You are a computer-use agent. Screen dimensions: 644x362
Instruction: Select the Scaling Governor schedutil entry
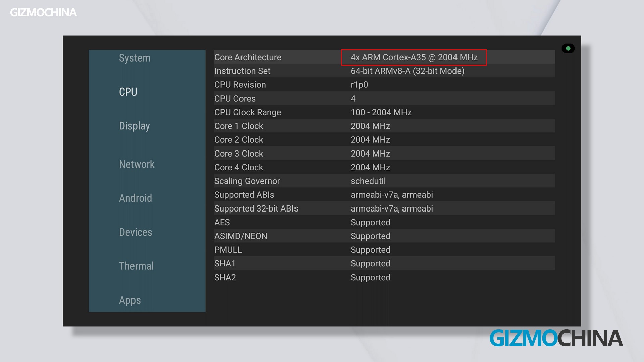[368, 181]
